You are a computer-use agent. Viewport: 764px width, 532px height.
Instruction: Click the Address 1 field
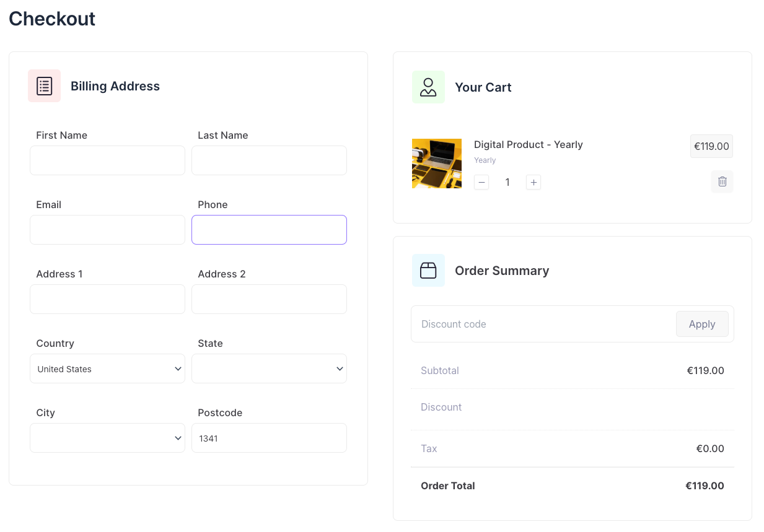[x=107, y=300]
